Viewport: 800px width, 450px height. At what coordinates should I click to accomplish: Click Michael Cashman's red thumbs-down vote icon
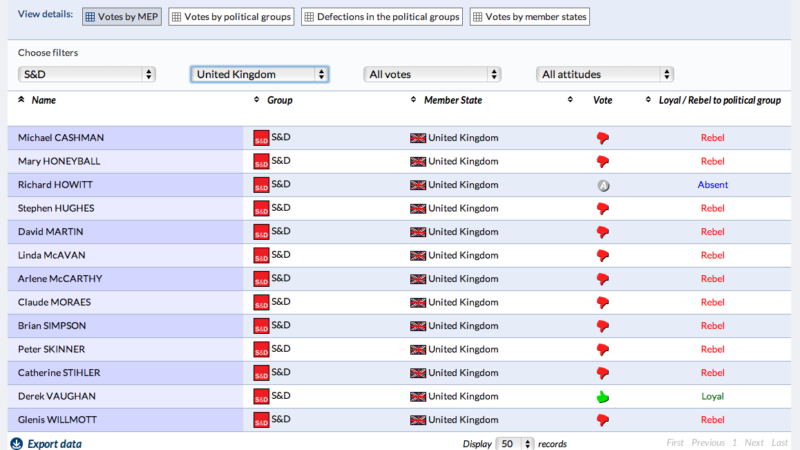(602, 138)
